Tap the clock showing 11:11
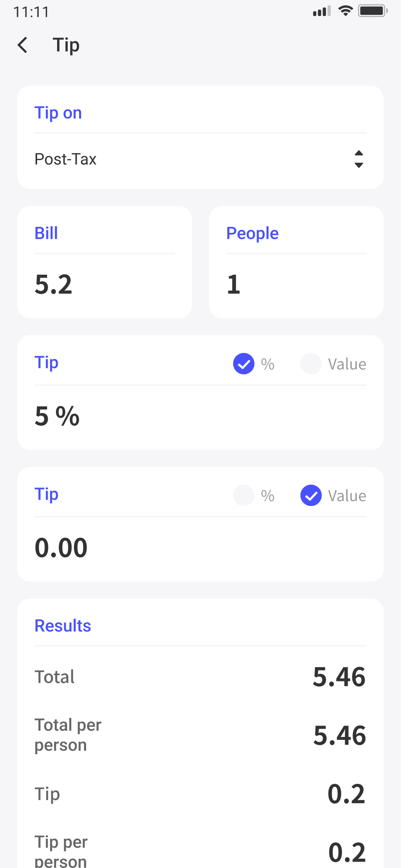 coord(31,12)
